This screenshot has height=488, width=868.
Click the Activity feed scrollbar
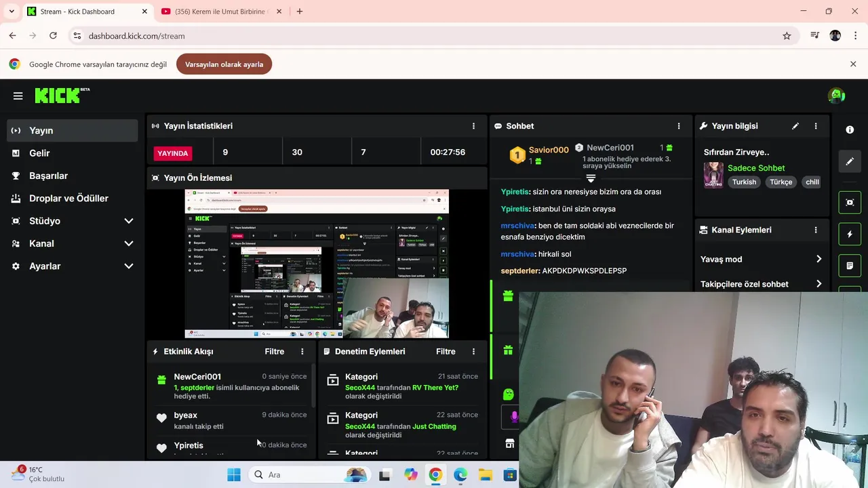[313, 387]
